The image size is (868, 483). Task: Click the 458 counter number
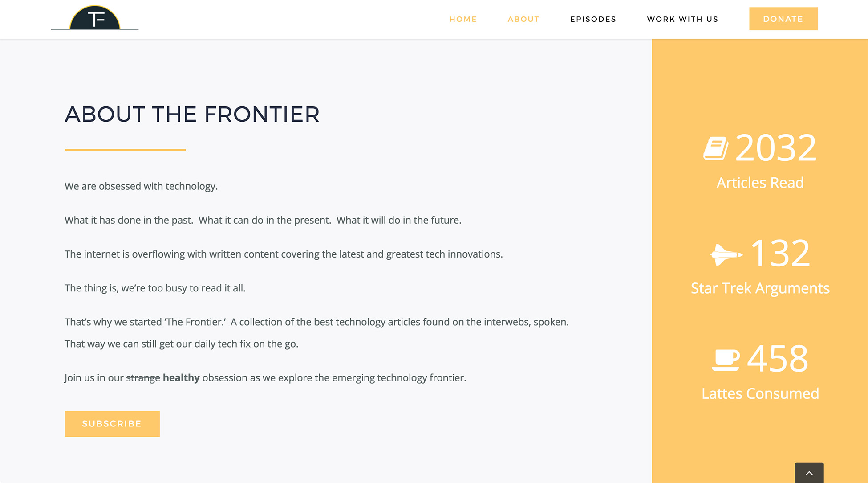[777, 359]
